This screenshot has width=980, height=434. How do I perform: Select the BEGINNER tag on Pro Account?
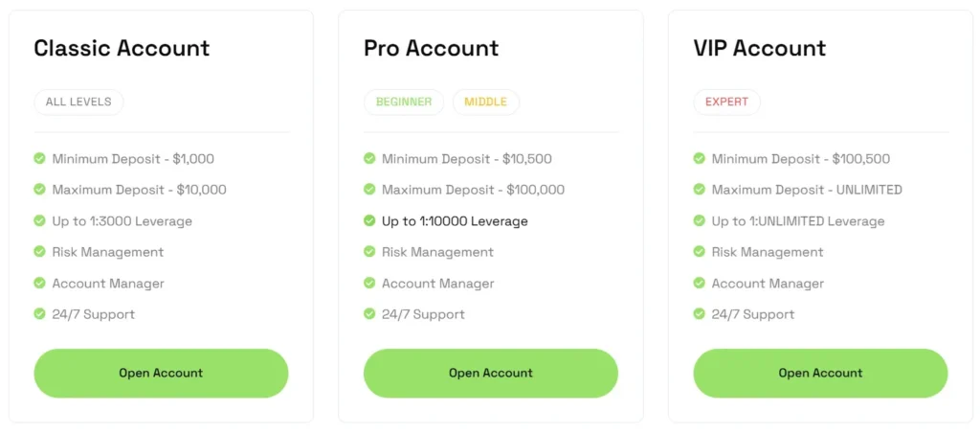(403, 102)
